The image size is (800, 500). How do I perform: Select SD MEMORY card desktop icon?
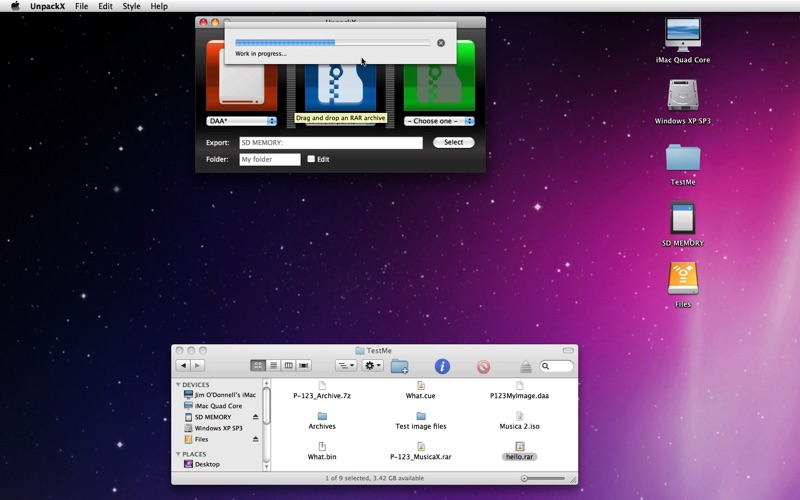tap(683, 218)
